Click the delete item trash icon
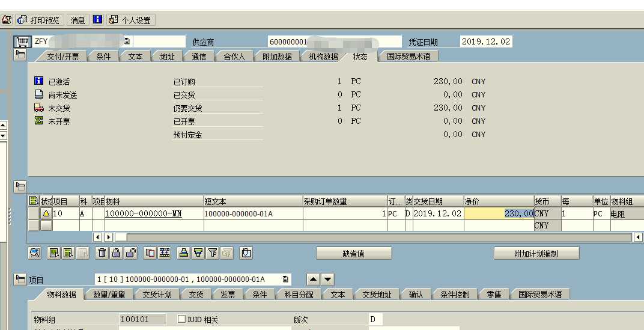The width and height of the screenshot is (644, 330). [102, 252]
